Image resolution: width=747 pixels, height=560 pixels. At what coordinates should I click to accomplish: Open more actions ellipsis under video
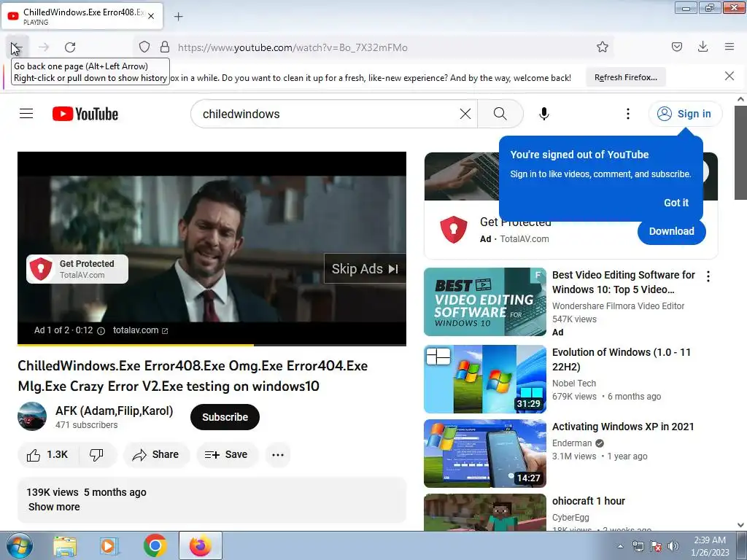[278, 455]
